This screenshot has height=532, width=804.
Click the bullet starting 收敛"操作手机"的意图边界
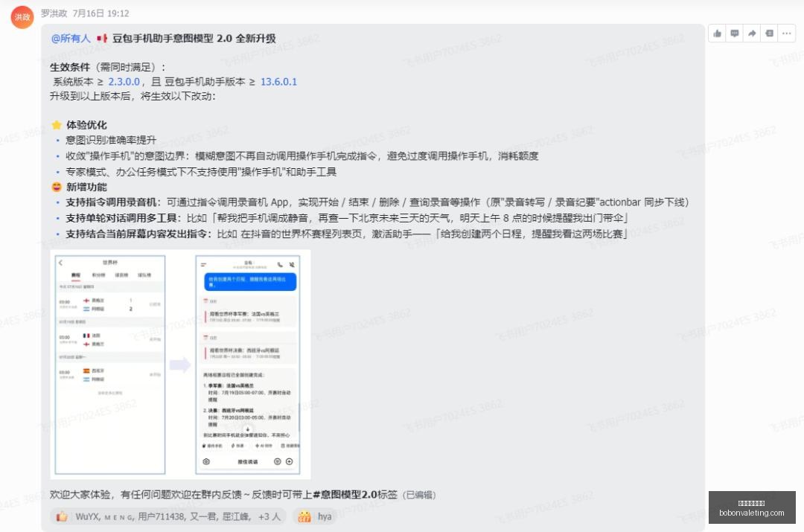coord(302,156)
